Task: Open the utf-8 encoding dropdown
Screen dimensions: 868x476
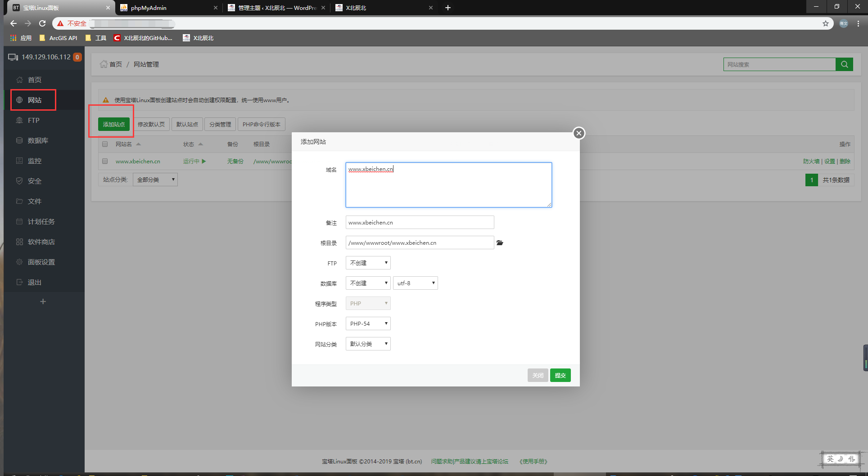Action: coord(415,283)
